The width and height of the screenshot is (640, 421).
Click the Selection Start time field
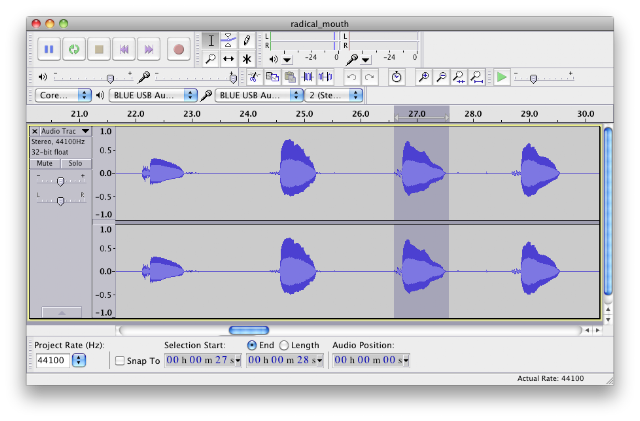coord(203,361)
